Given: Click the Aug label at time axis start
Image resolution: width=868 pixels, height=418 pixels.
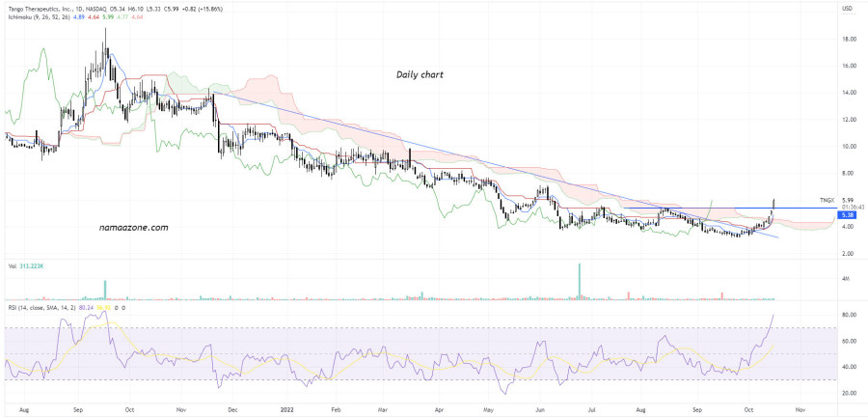Looking at the screenshot, I should [x=24, y=412].
